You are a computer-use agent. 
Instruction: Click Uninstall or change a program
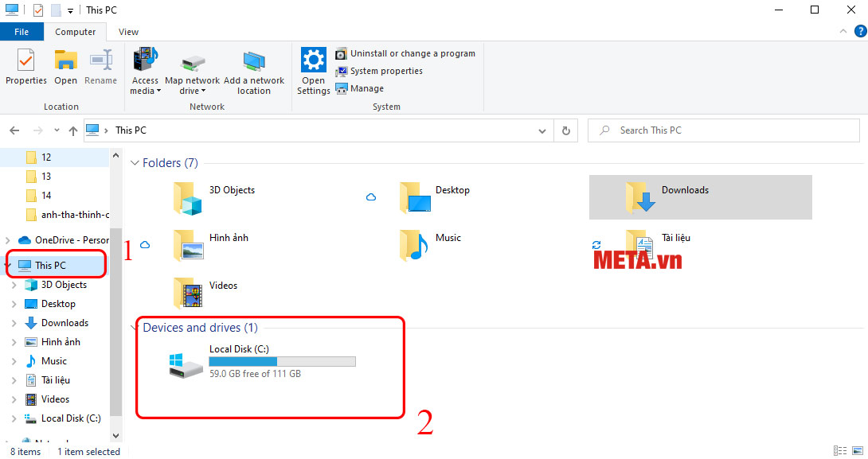coord(405,53)
